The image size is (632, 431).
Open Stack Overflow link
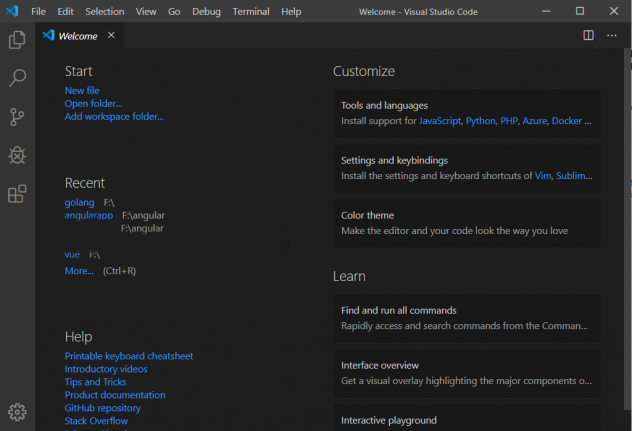tap(96, 421)
